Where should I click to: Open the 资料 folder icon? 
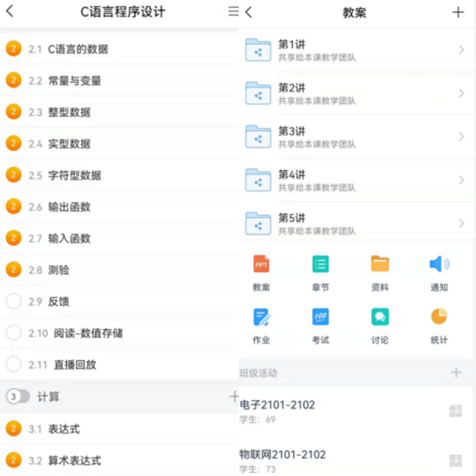[379, 265]
